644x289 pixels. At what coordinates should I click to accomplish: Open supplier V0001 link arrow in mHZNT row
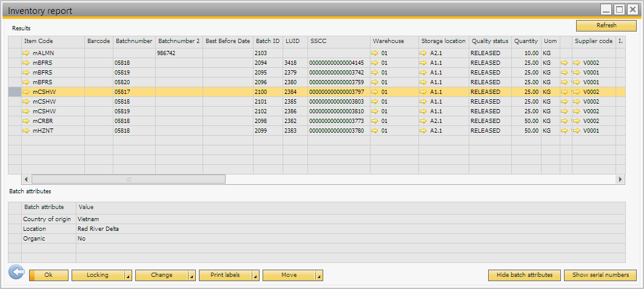click(576, 131)
